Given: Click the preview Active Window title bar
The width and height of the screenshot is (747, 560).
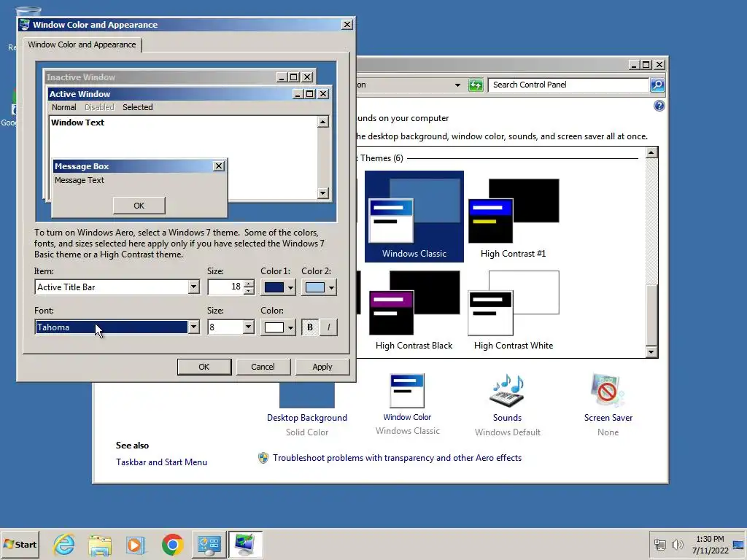Looking at the screenshot, I should point(170,94).
